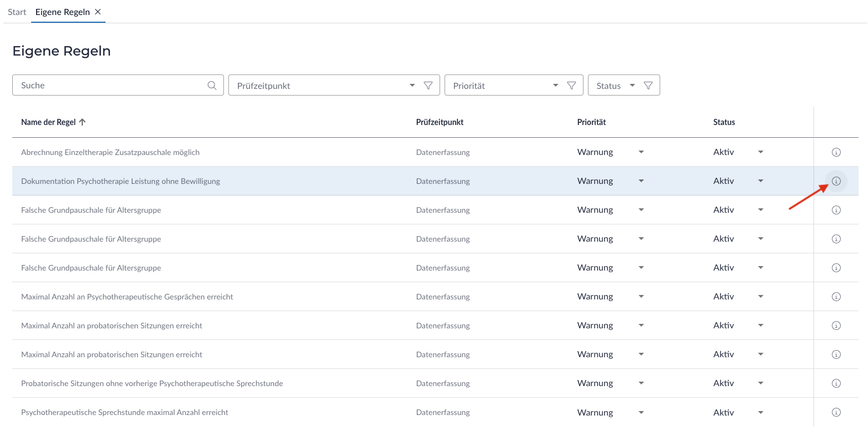
Task: Show info for Maximal Anzahl Psychotherapeutische Gesprächen rule
Action: click(x=836, y=297)
